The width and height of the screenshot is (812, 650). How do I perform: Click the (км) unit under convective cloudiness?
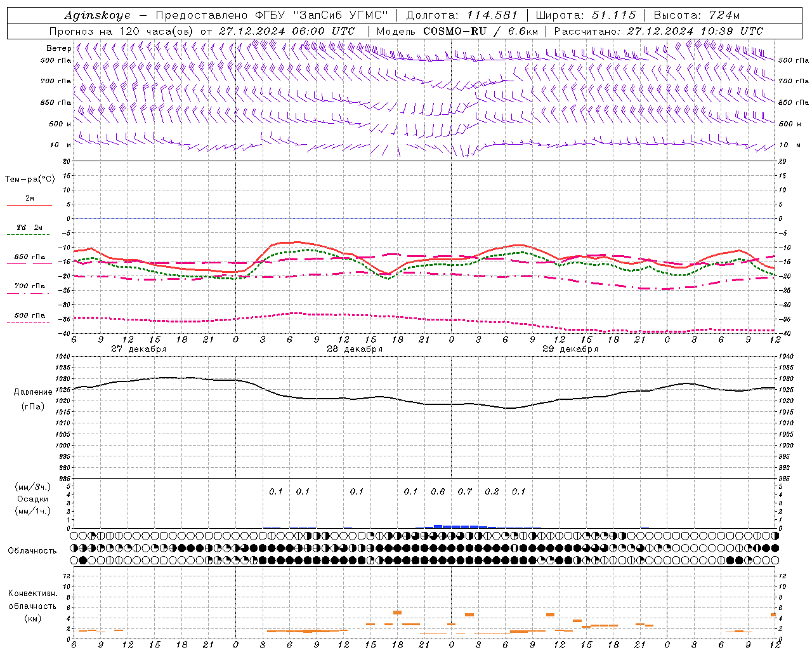(x=32, y=618)
